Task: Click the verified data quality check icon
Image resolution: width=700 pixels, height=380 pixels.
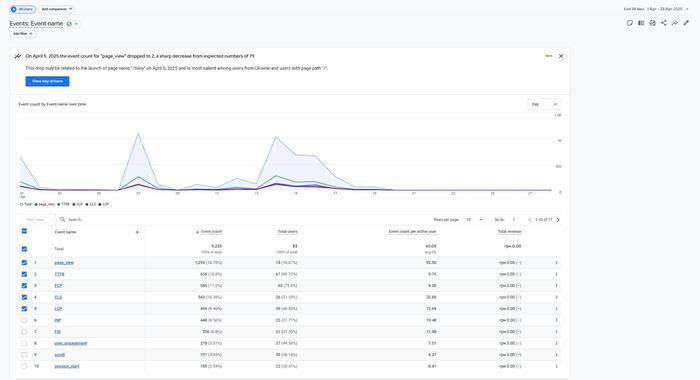Action: (x=653, y=23)
